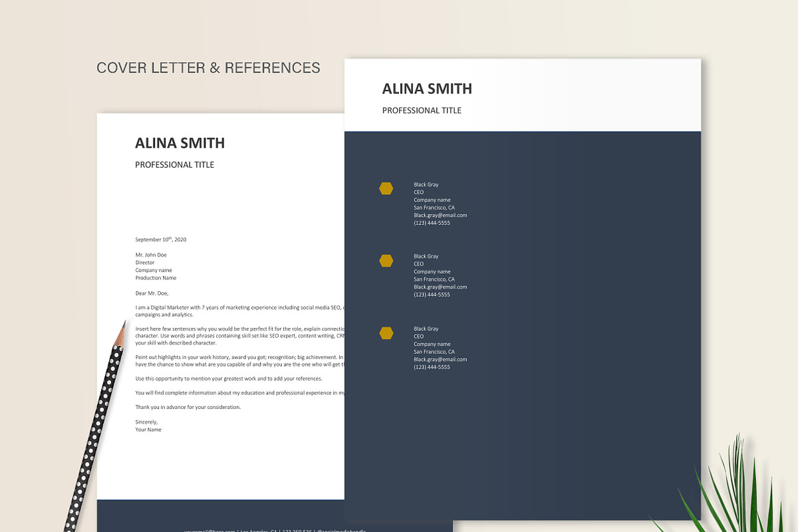Select the 'Your Name' signature line

pyautogui.click(x=148, y=430)
